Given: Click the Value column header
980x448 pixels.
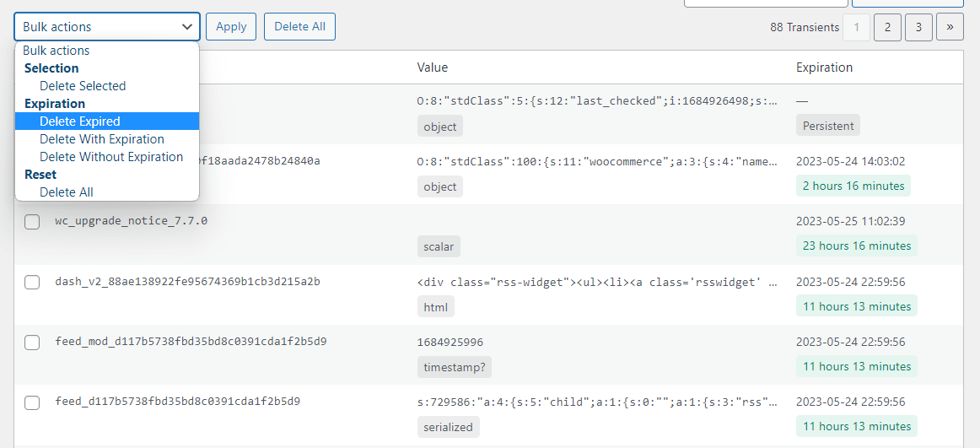Looking at the screenshot, I should coord(433,67).
